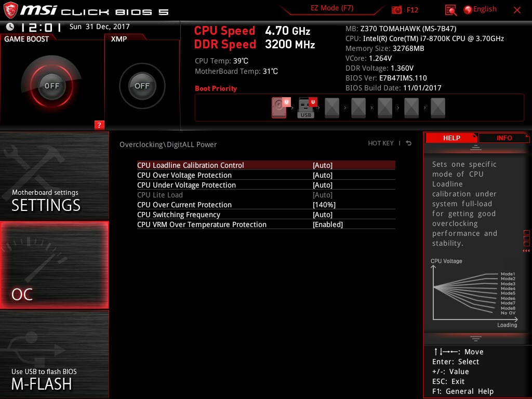Viewport: 532px width, 399px height.
Task: Change VRM Over Temperature Protection Enabled value
Action: coord(328,224)
